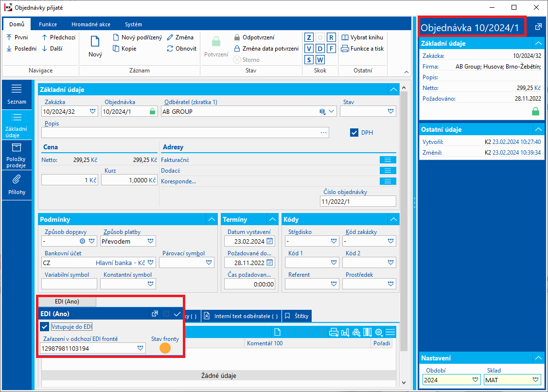Open Změna data potvrzení

[x=266, y=49]
